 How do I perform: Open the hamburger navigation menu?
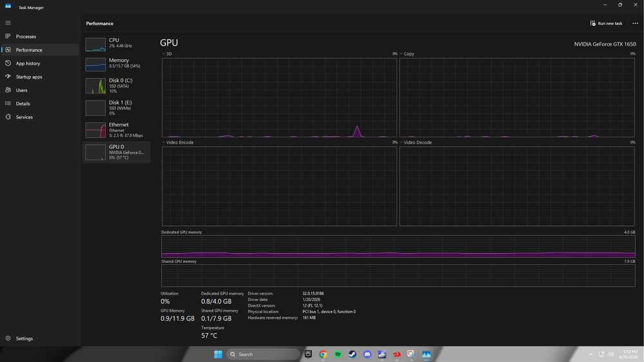pos(8,23)
